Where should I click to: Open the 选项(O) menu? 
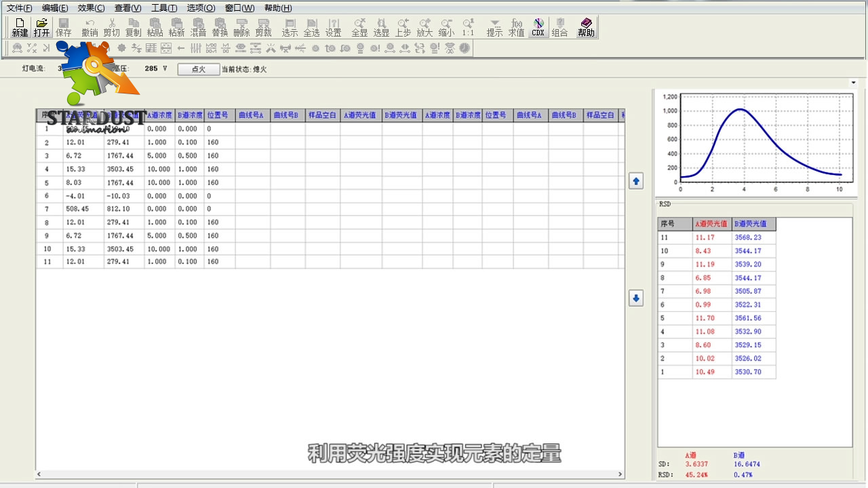[x=201, y=8]
